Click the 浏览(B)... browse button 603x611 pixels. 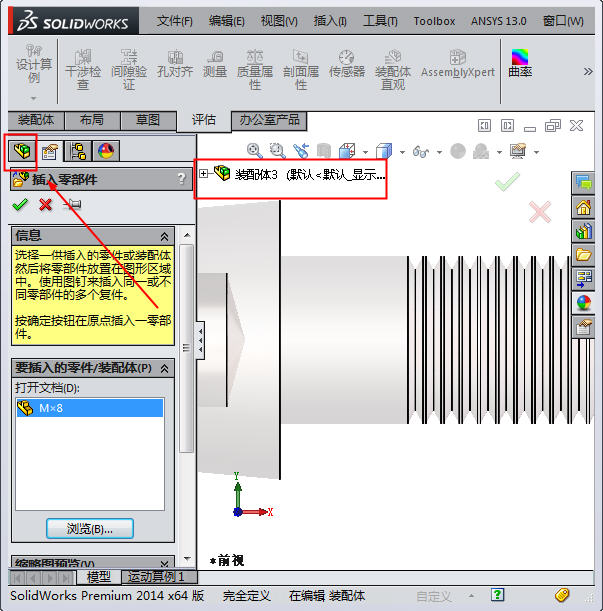tap(89, 528)
